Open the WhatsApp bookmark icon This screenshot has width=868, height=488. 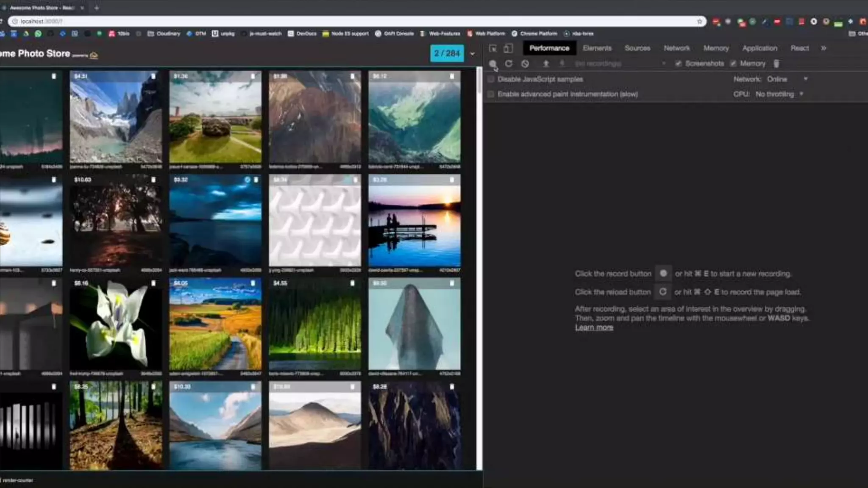(38, 33)
